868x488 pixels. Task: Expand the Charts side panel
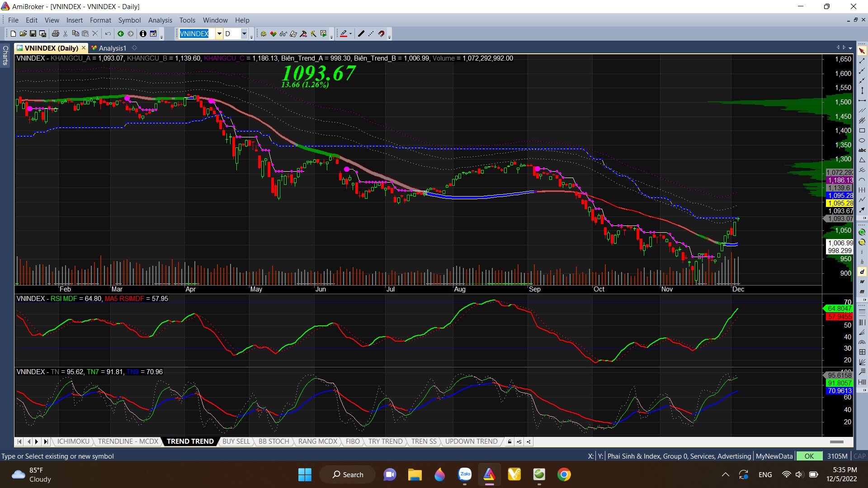coord(5,55)
